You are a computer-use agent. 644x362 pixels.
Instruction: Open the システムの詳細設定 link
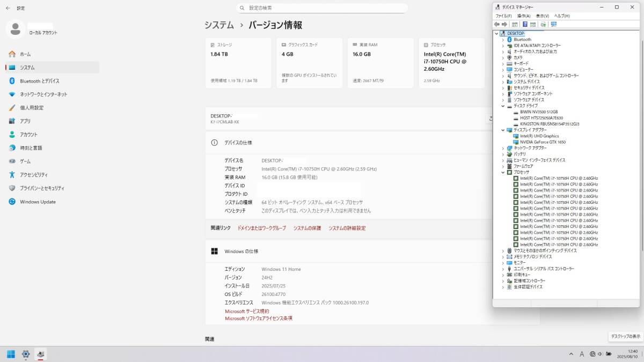coord(347,228)
